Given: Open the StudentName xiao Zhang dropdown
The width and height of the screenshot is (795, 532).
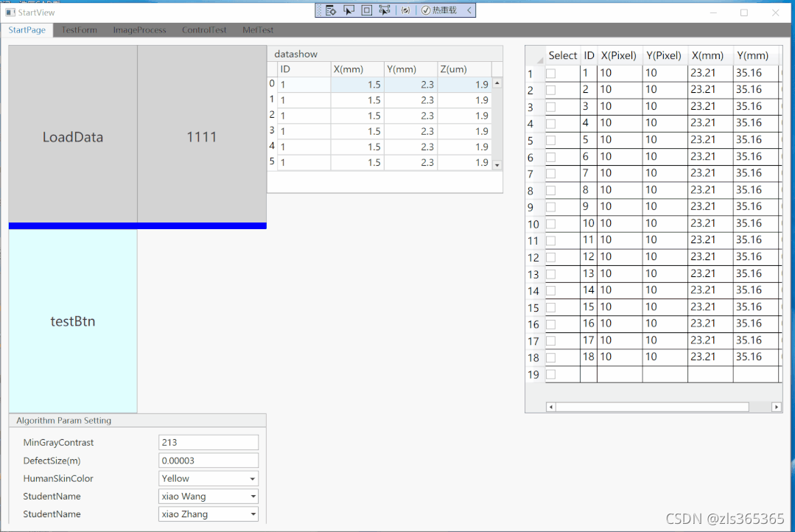Looking at the screenshot, I should click(x=209, y=514).
